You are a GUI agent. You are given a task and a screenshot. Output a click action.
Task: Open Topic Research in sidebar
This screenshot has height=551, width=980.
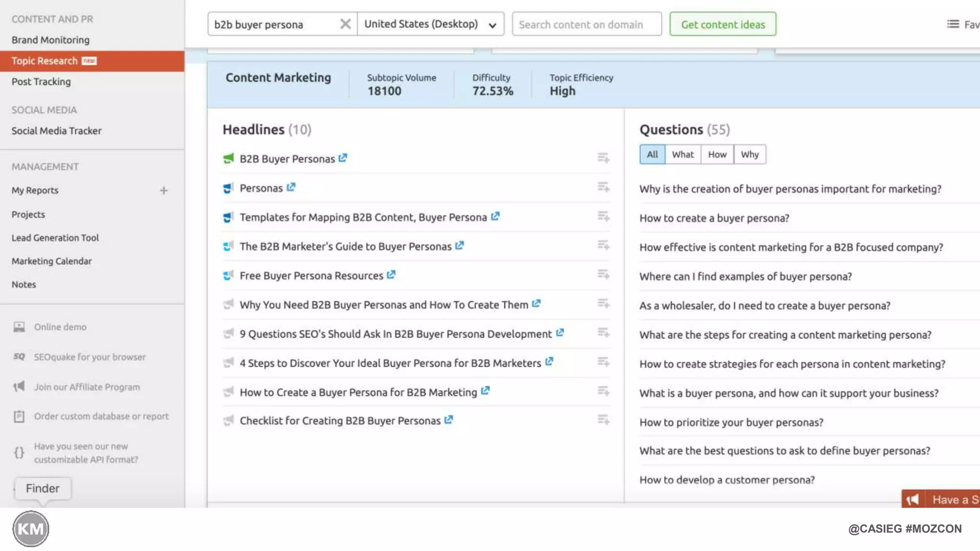[45, 61]
